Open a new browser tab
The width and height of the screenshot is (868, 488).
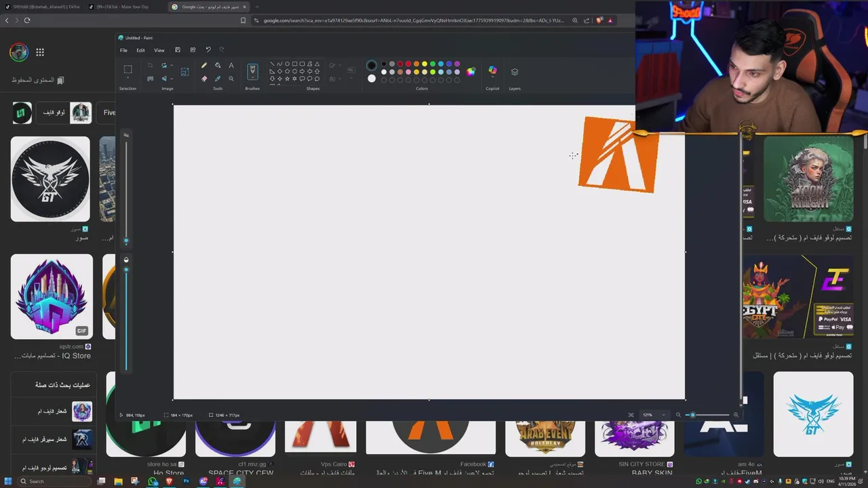[257, 7]
